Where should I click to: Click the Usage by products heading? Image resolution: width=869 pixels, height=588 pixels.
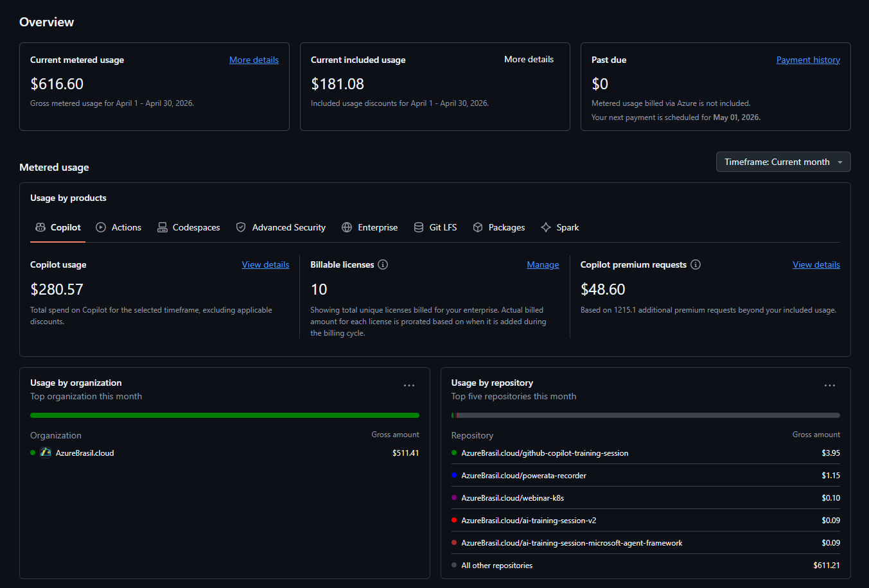68,198
